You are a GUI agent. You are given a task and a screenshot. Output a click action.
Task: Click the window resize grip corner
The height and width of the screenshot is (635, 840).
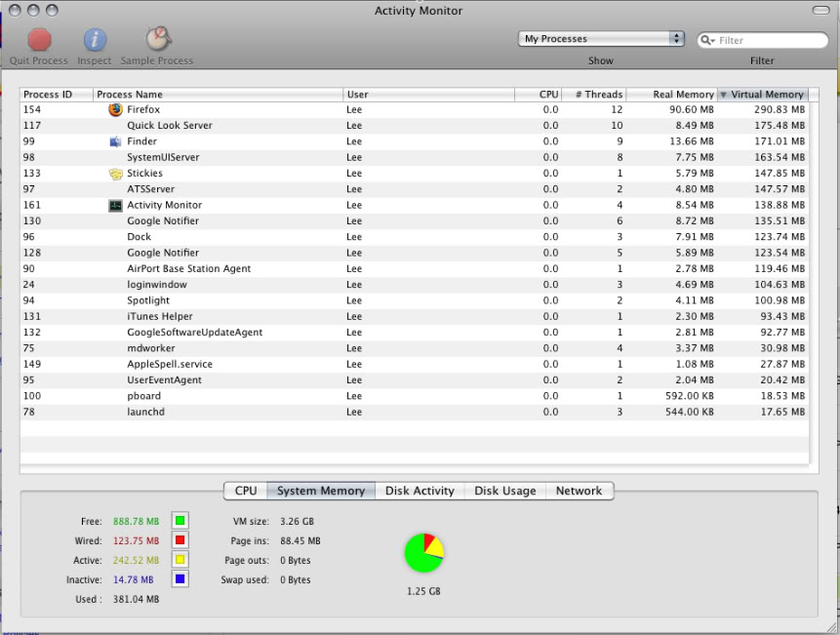pyautogui.click(x=829, y=626)
